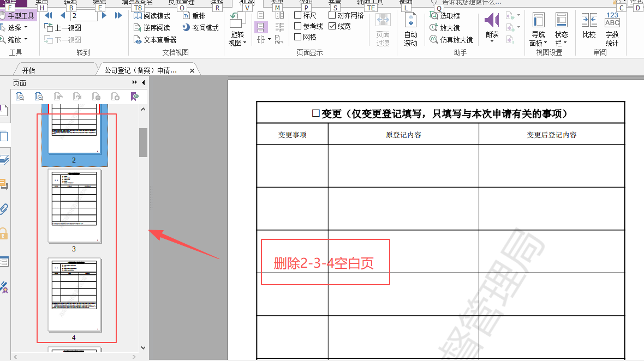
Task: Enable the 对齐网格 snap to grid checkbox
Action: pyautogui.click(x=346, y=15)
